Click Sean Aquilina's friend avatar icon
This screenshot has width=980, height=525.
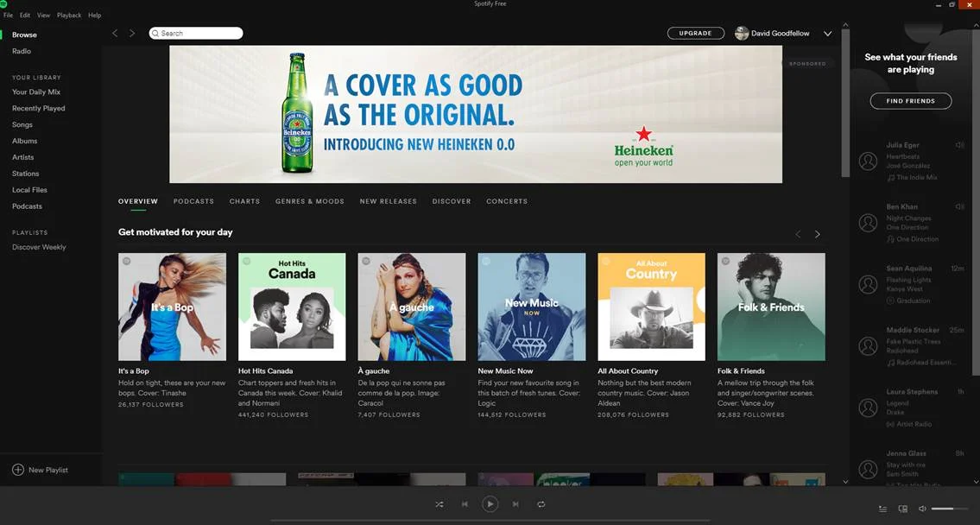point(868,284)
